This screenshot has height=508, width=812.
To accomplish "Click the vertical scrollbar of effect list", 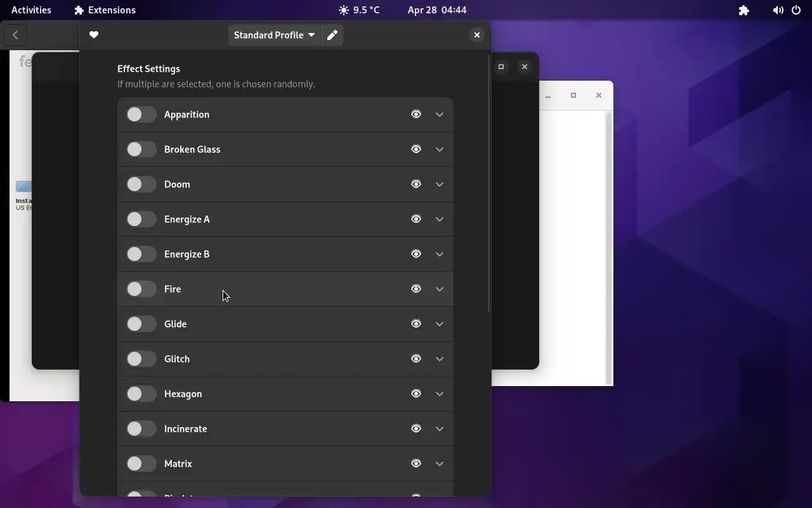I will (488, 184).
